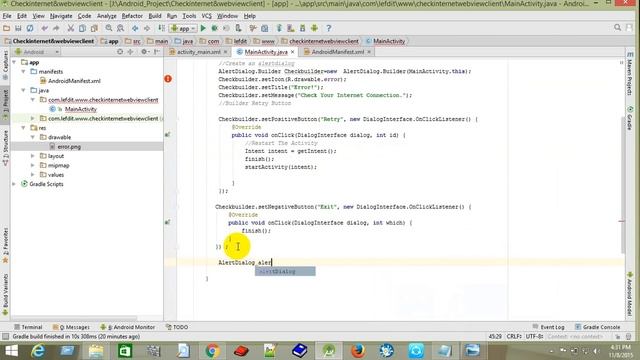Click the src breadcrumb item
The image size is (640, 360).
(x=133, y=41)
